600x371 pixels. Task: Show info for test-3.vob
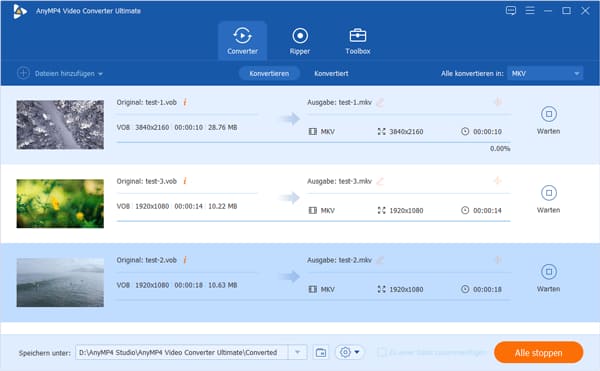pos(185,181)
